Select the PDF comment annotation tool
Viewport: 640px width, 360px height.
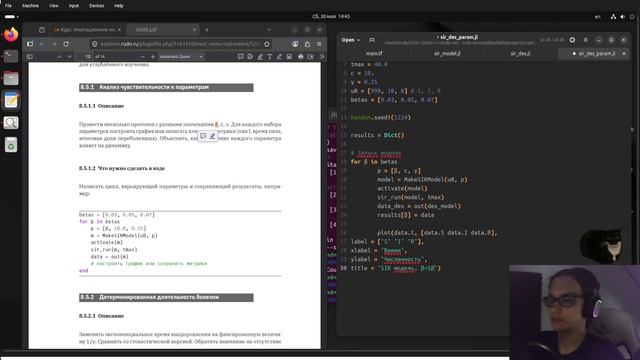[x=240, y=57]
